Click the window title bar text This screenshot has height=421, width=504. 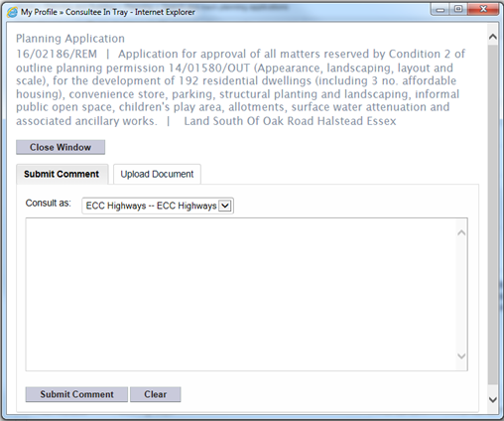point(108,12)
